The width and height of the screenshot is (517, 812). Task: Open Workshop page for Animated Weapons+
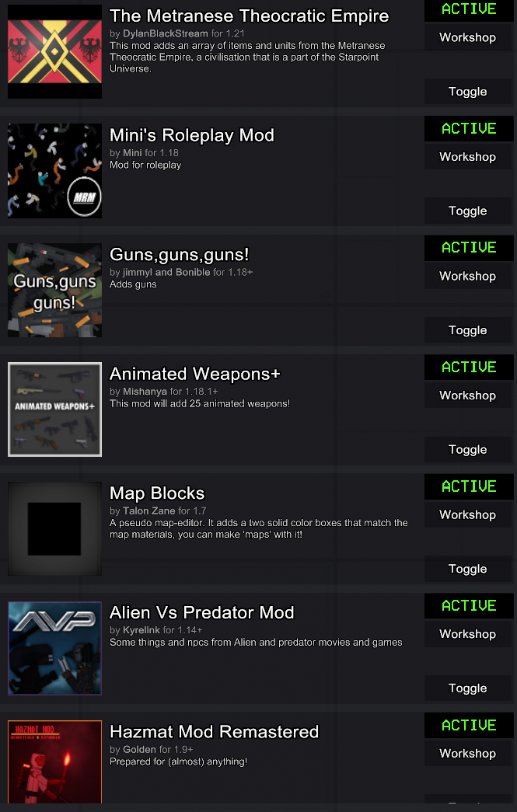468,396
